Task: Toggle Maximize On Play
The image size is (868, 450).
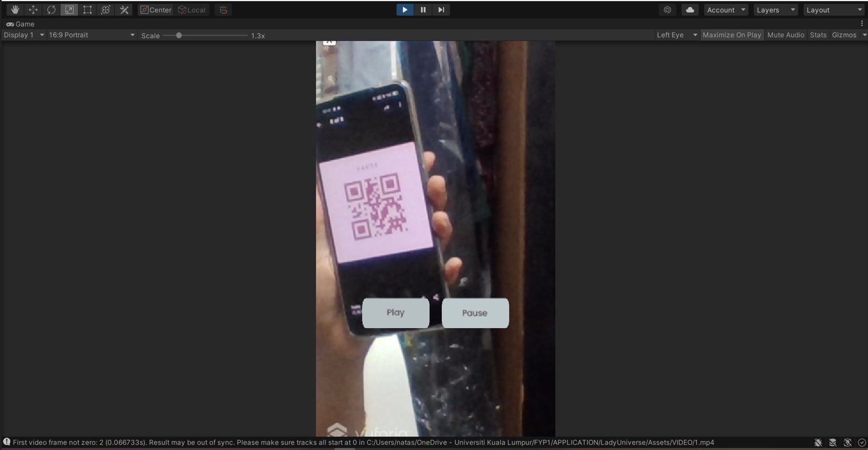Action: [x=732, y=35]
